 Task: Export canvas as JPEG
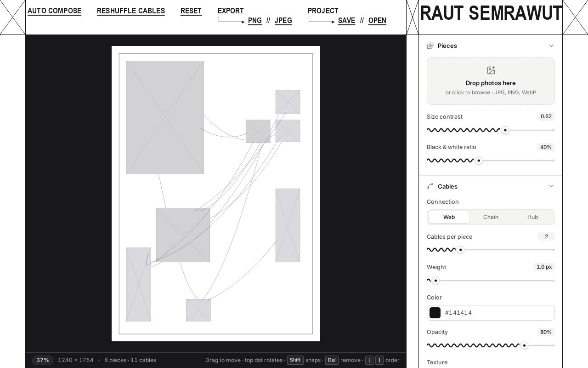click(283, 21)
